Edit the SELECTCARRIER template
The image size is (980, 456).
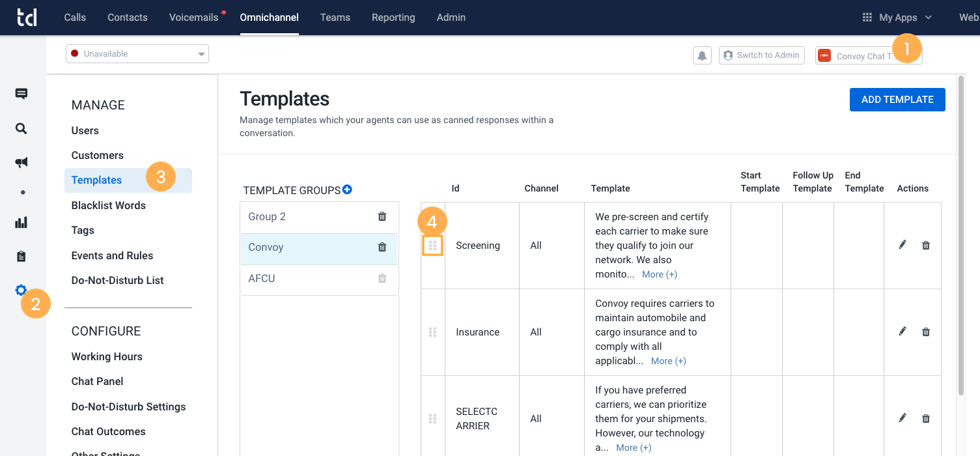[x=903, y=418]
